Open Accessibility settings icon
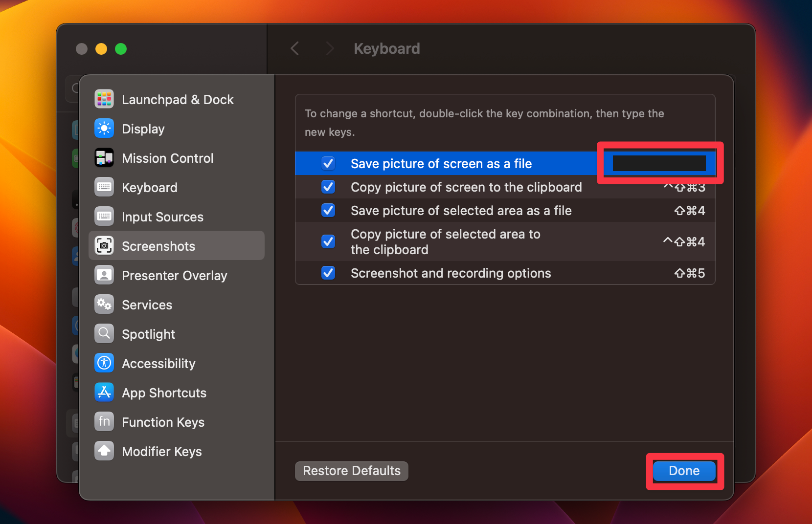The height and width of the screenshot is (524, 812). 104,363
